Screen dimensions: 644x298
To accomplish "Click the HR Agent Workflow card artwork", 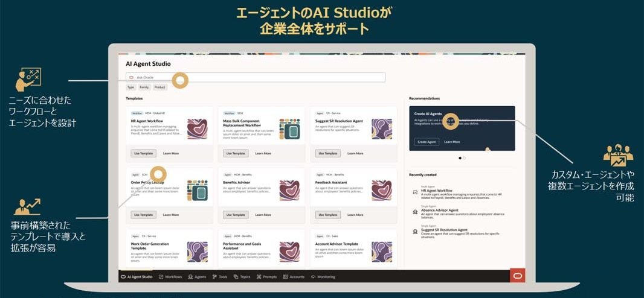I will [198, 129].
